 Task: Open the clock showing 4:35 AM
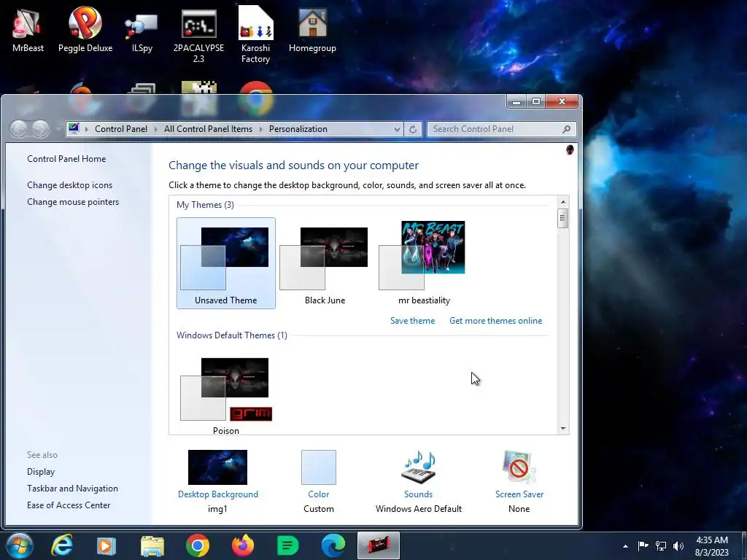click(x=712, y=546)
